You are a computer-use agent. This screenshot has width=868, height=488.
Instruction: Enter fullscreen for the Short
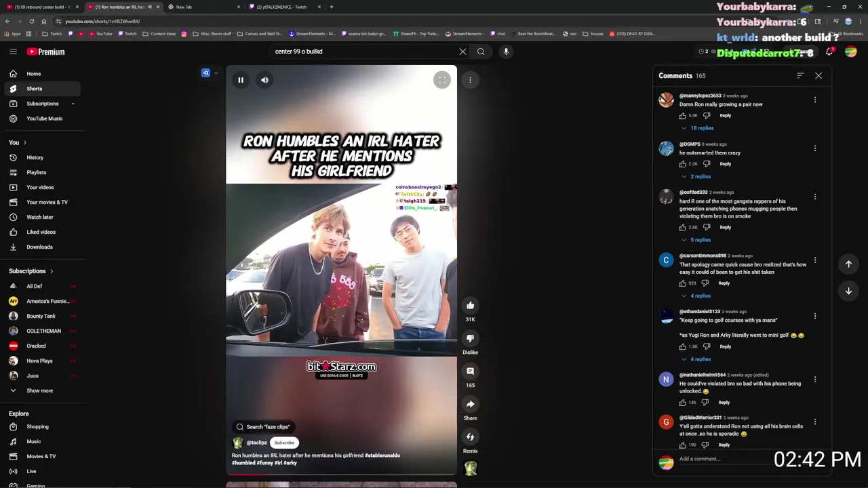[442, 80]
